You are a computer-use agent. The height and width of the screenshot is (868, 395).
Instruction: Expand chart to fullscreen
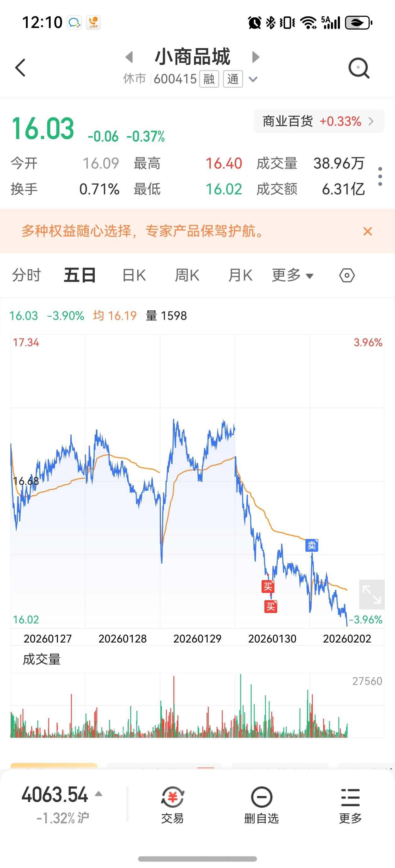coord(371,594)
